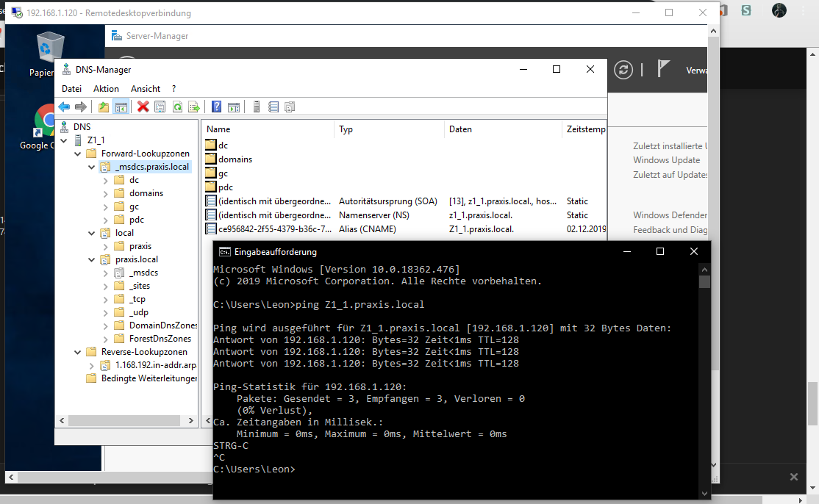Screen dimensions: 819x504
Task: Expand the 1.168.192.in-addr.arpa zone
Action: tap(91, 366)
